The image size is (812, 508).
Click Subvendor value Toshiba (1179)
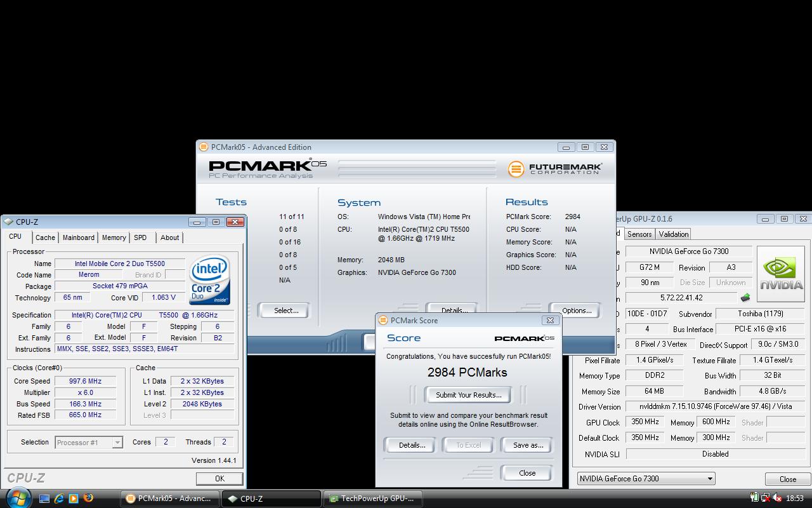coord(760,314)
